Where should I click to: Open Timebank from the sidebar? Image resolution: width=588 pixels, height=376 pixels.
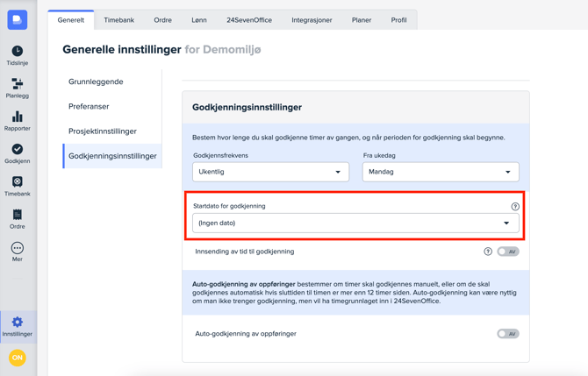pyautogui.click(x=17, y=185)
